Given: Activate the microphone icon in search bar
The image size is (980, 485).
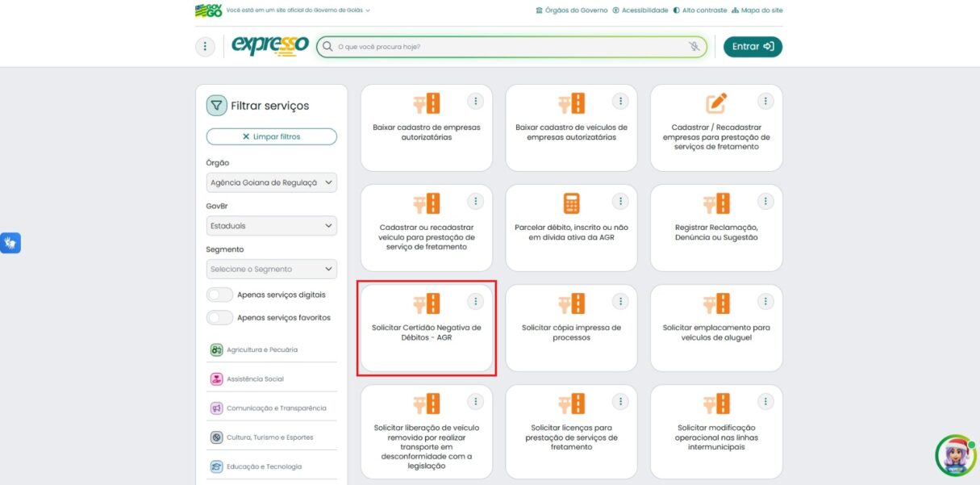Looking at the screenshot, I should (694, 46).
